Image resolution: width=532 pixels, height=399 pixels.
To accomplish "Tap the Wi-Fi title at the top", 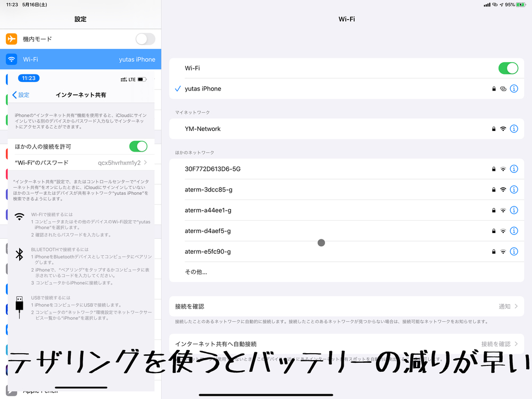I will tap(347, 19).
